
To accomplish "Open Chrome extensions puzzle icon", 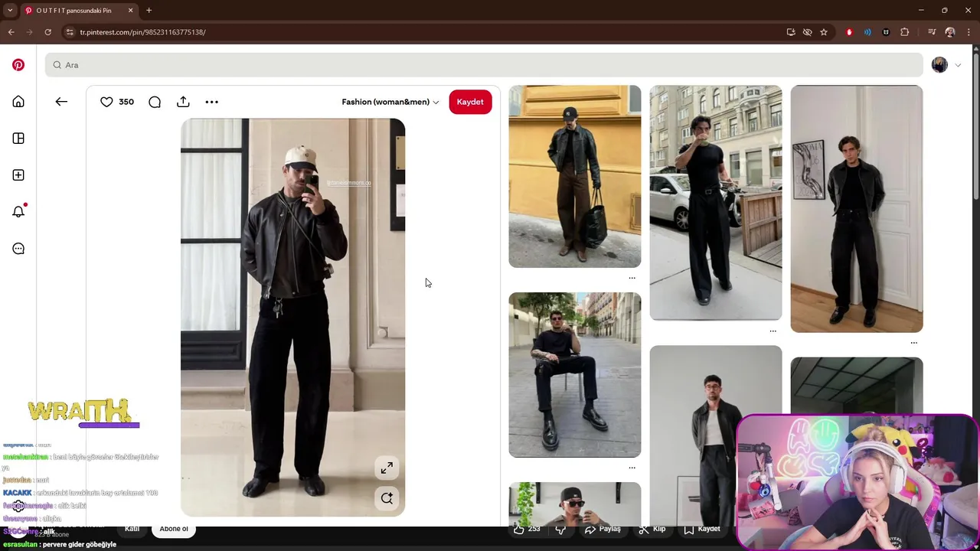I will pyautogui.click(x=905, y=32).
